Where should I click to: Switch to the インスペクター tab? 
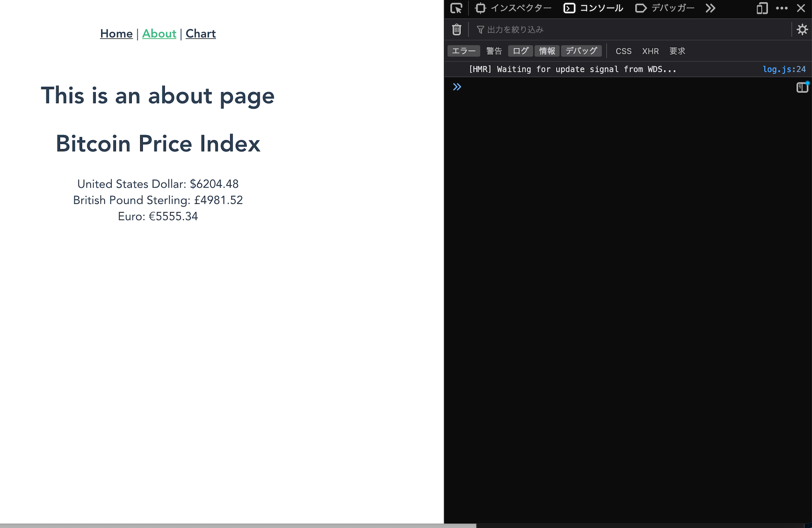tap(514, 8)
